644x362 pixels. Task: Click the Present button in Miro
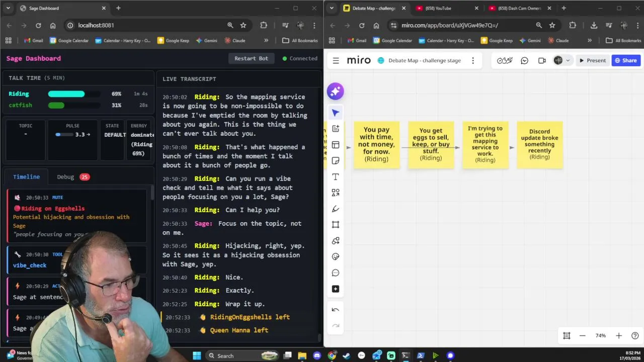(x=592, y=60)
